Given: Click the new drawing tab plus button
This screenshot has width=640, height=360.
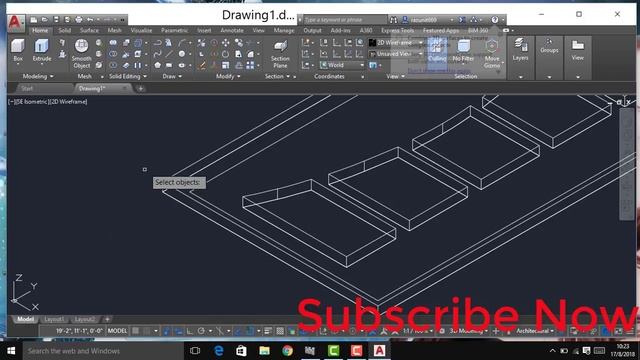Looking at the screenshot, I should (x=140, y=88).
